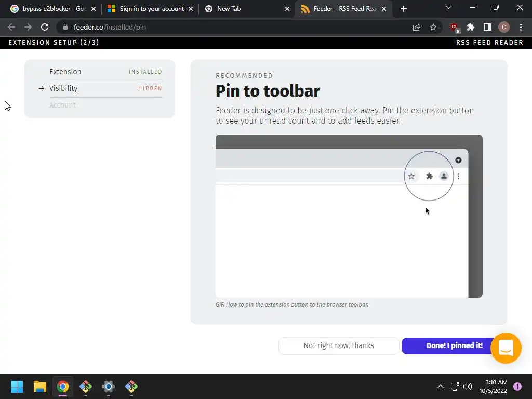
Task: Reload the Feeder page
Action: pos(45,27)
